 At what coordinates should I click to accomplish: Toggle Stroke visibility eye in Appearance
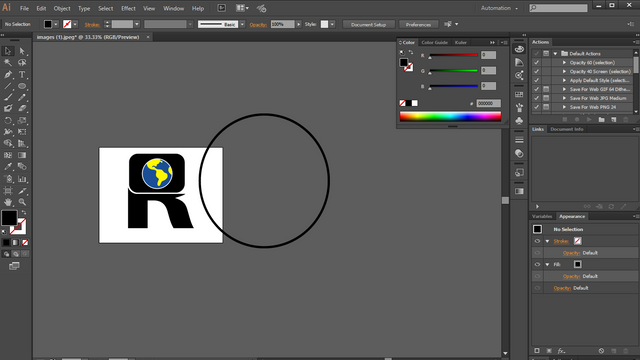(x=537, y=241)
